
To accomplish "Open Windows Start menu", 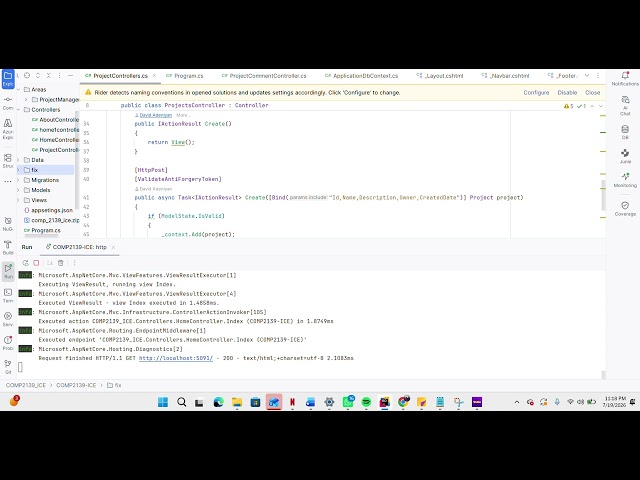I will point(163,402).
